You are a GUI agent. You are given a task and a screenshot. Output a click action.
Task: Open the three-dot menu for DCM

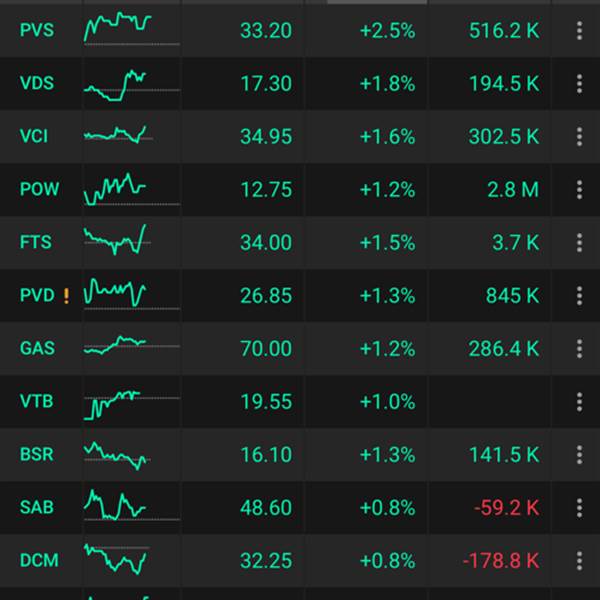click(x=579, y=560)
